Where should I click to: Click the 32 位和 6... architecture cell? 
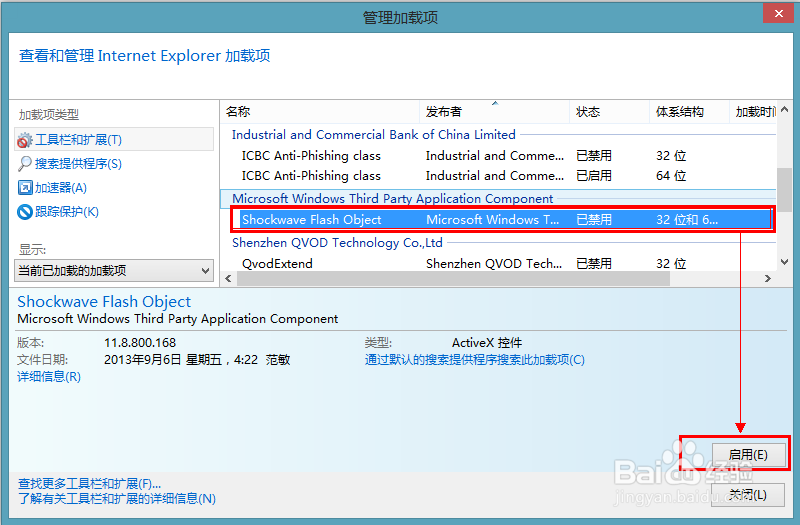[687, 220]
